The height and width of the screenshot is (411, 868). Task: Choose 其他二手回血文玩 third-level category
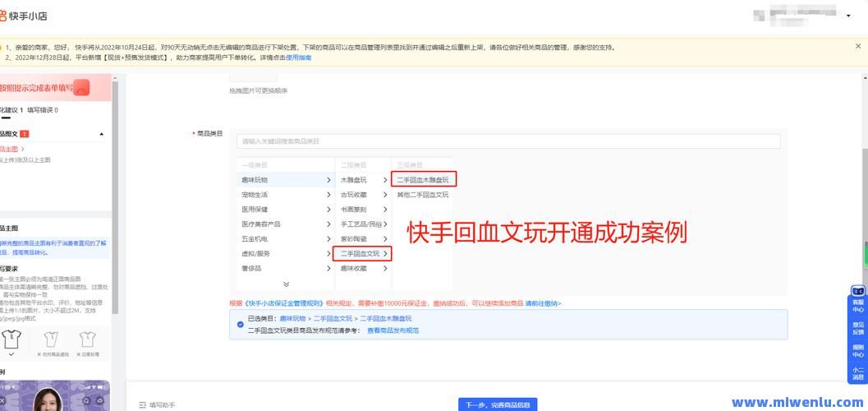[423, 195]
